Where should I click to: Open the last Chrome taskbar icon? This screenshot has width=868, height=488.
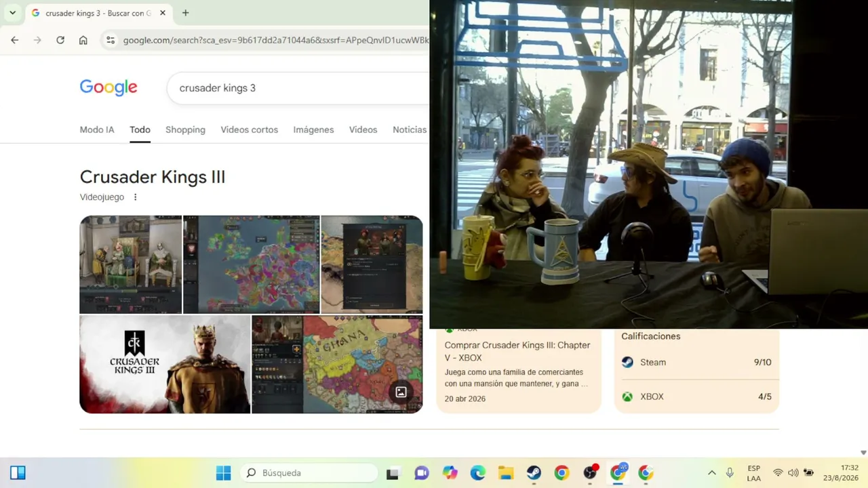tap(646, 473)
